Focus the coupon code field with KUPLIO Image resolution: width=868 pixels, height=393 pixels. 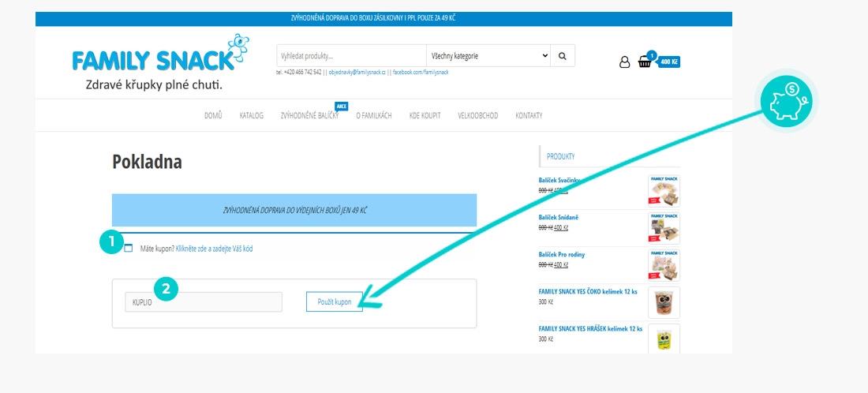tap(204, 302)
